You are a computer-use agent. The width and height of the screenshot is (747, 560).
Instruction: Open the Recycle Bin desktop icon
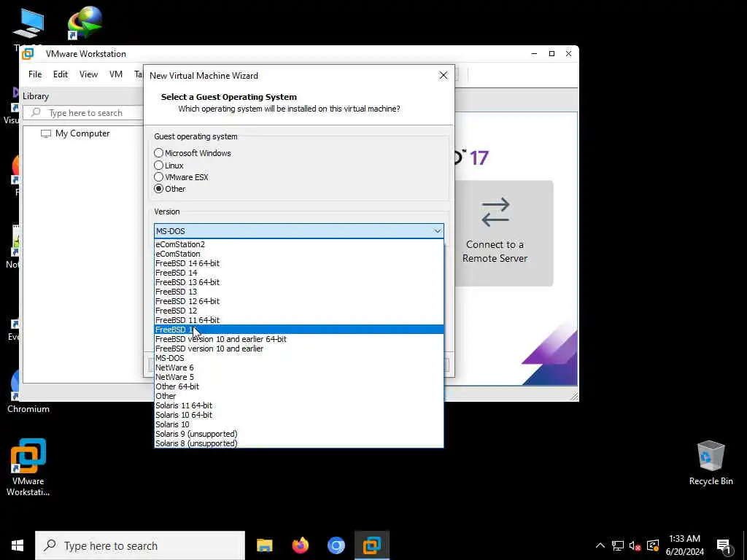tap(711, 463)
